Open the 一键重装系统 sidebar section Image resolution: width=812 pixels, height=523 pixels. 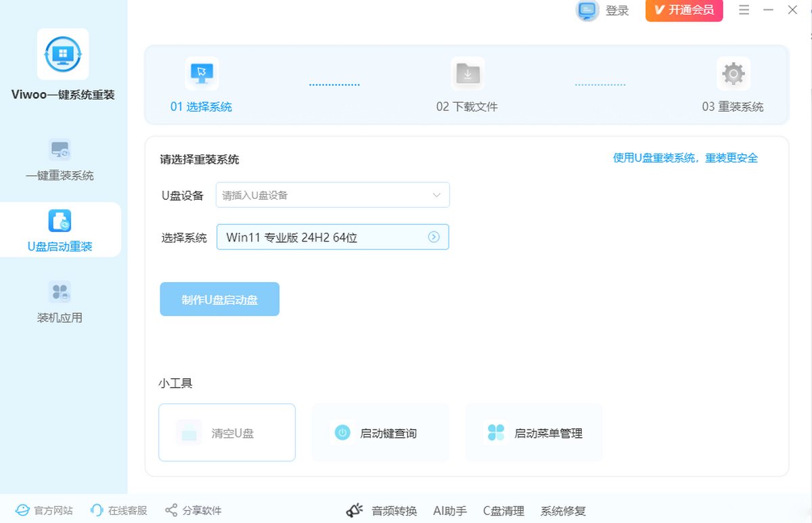60,160
